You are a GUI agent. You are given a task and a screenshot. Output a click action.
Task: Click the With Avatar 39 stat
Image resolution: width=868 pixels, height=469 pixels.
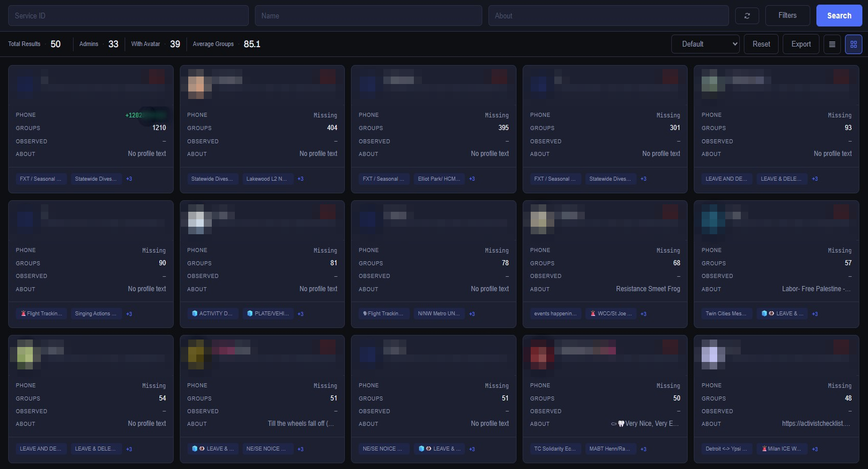click(155, 44)
